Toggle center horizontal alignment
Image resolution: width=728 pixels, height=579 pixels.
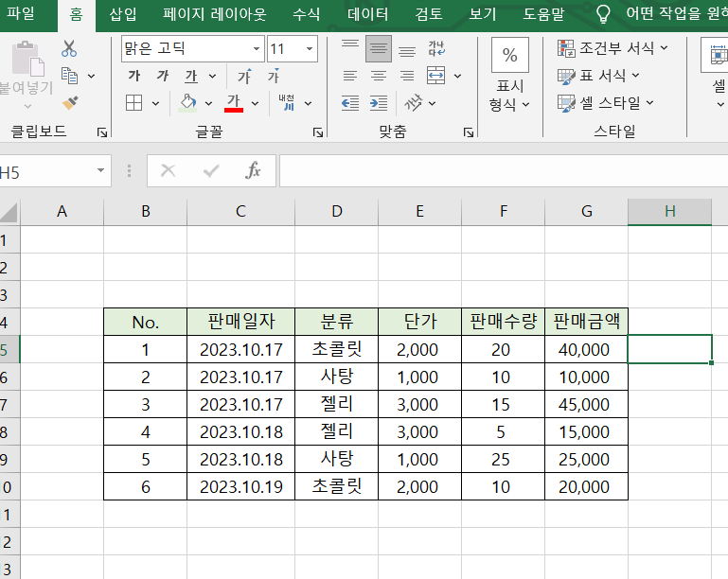[379, 76]
